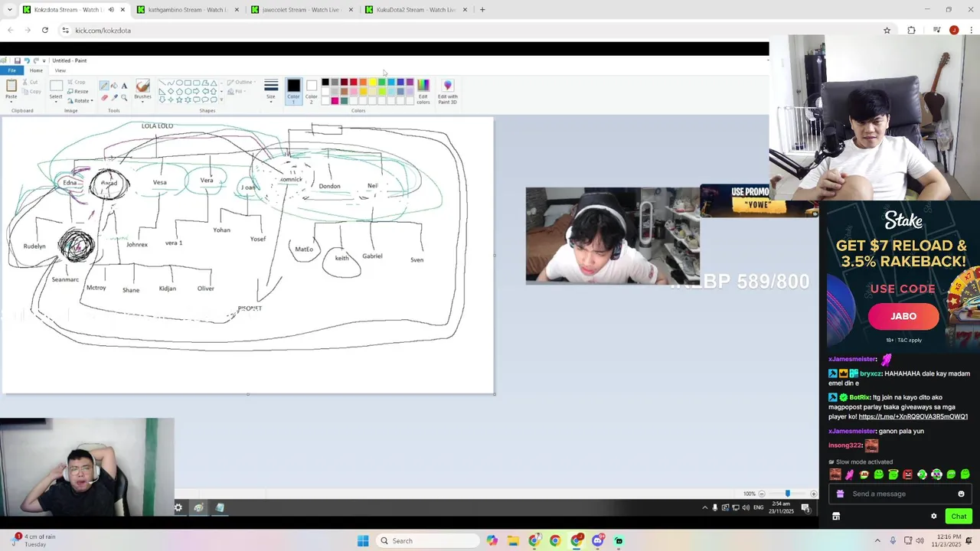Pick the yellow color swatch
This screenshot has width=980, height=551.
click(372, 82)
